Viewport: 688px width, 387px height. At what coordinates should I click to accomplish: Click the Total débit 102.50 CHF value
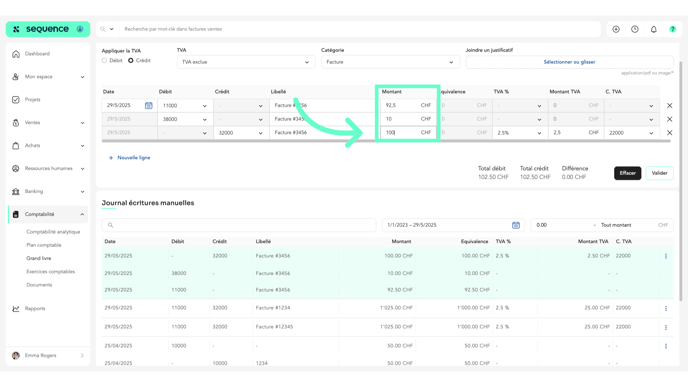coord(493,177)
